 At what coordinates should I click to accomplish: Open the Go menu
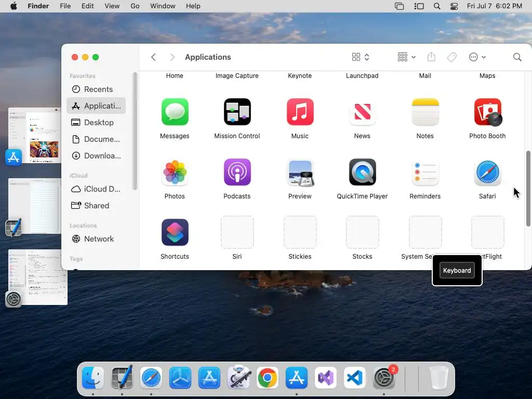(x=135, y=6)
